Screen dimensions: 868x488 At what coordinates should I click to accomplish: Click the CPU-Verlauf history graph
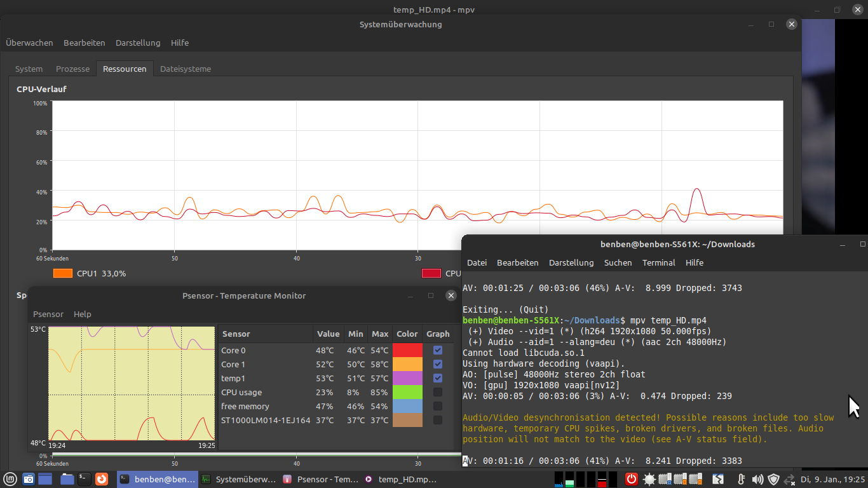point(417,176)
